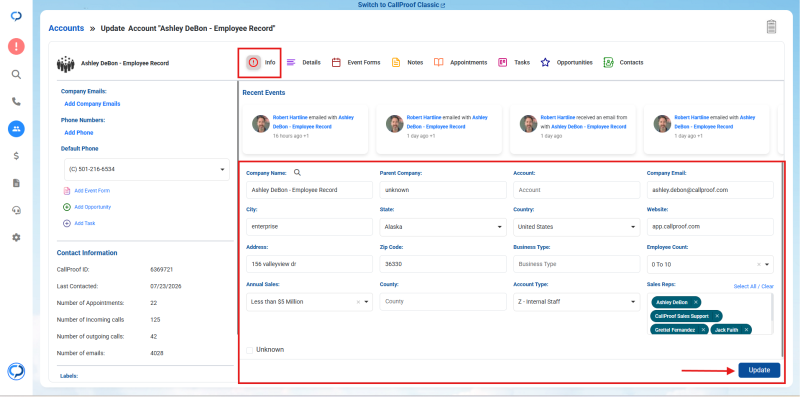The width and height of the screenshot is (800, 397).
Task: Open the Country dropdown showing United States
Action: tap(577, 227)
